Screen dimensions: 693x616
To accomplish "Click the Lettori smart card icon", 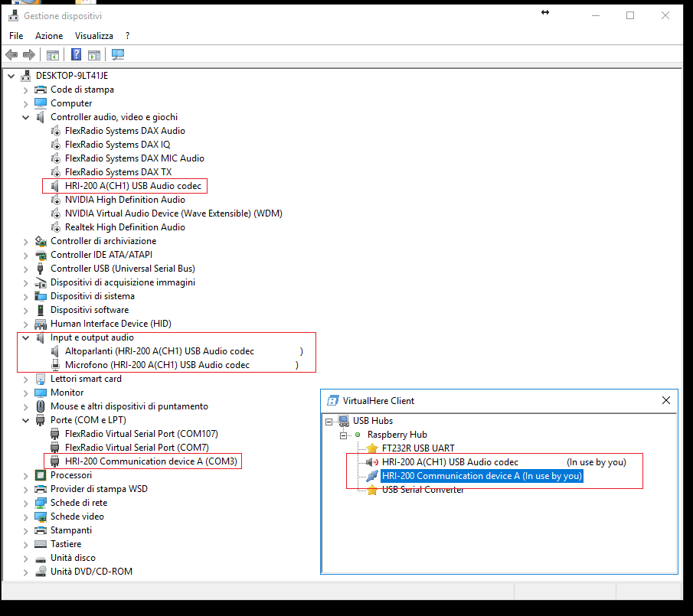I will (41, 379).
